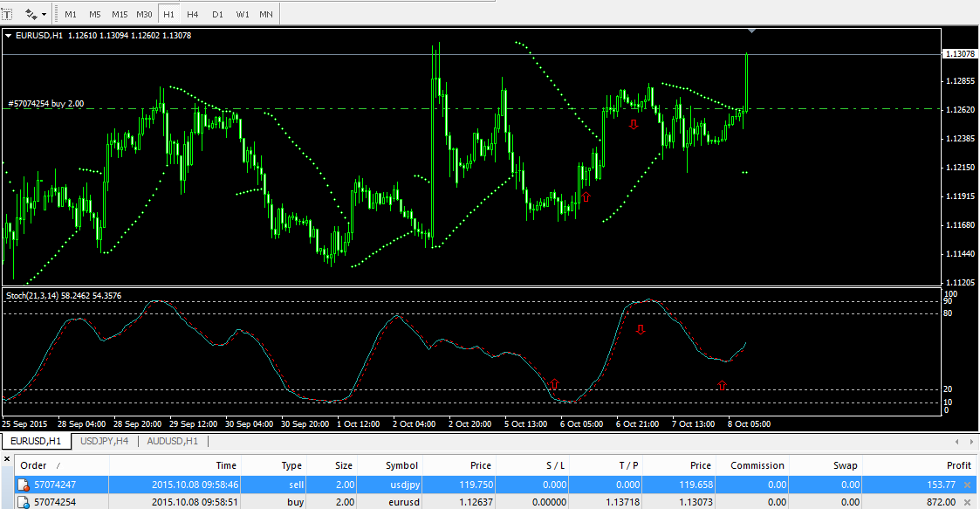The image size is (980, 509).
Task: Switch chart to M1 timeframe
Action: pyautogui.click(x=71, y=15)
